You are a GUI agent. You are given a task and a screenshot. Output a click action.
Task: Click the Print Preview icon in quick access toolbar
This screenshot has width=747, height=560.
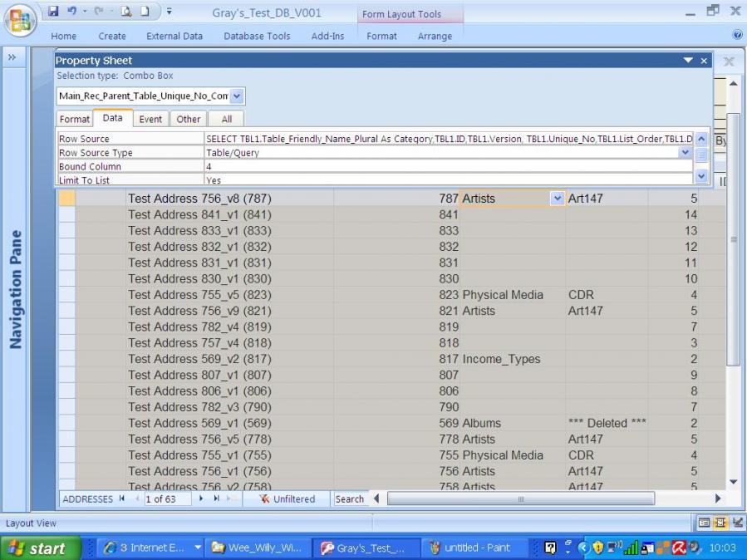[x=125, y=12]
